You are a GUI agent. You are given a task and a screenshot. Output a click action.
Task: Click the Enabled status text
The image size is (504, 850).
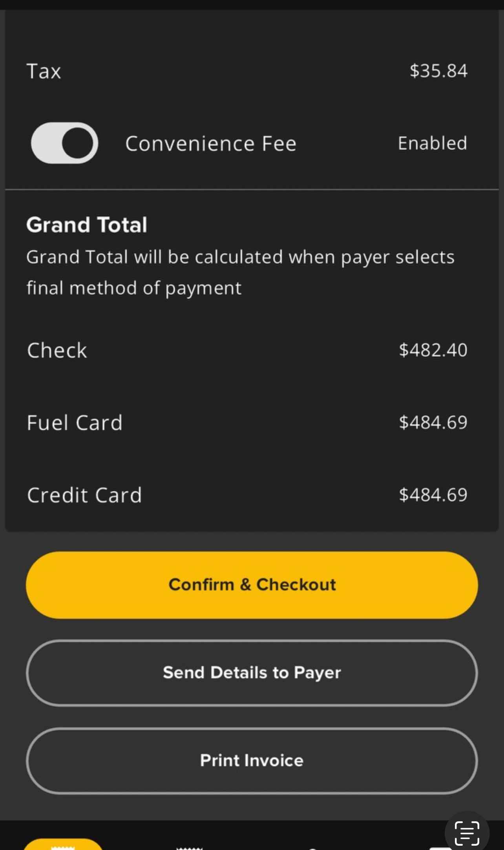click(x=432, y=143)
